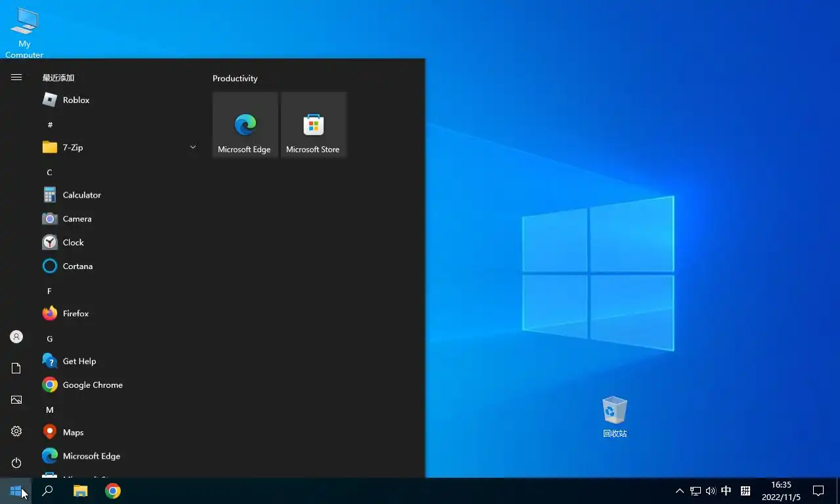Viewport: 840px width, 504px height.
Task: Click the letter # group header
Action: (50, 125)
